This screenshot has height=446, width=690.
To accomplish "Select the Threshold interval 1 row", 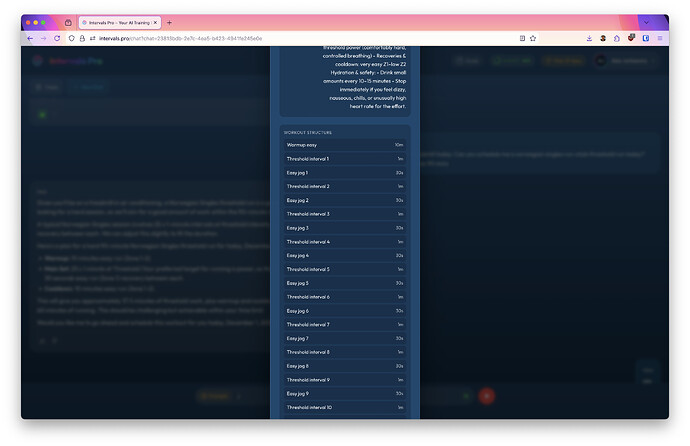I will point(345,159).
